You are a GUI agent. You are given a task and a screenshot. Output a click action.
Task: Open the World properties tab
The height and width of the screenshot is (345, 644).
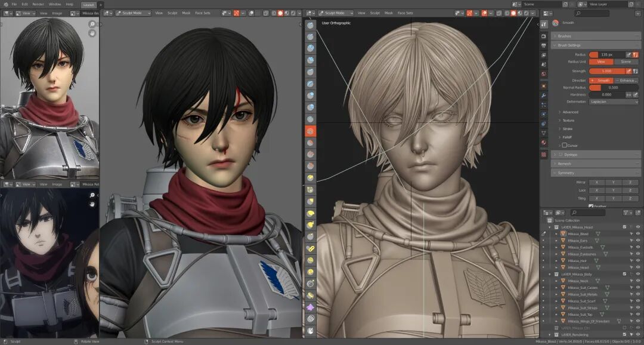[544, 75]
